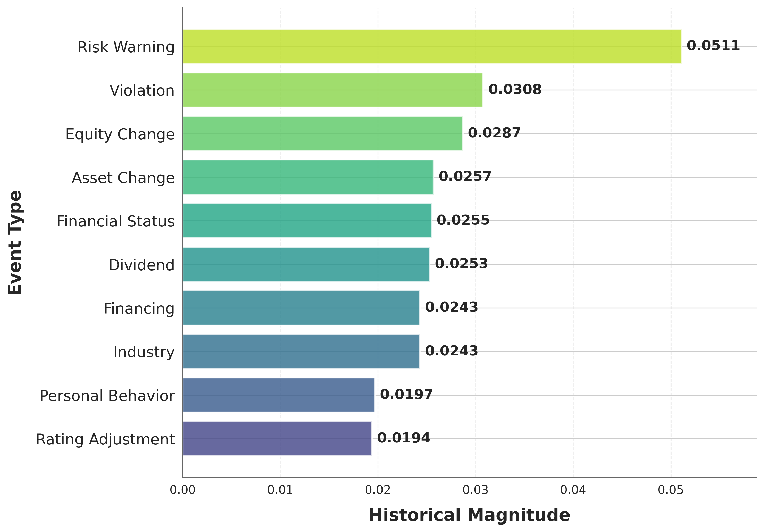Click the Financing category label
This screenshot has height=532, width=764.
point(139,309)
